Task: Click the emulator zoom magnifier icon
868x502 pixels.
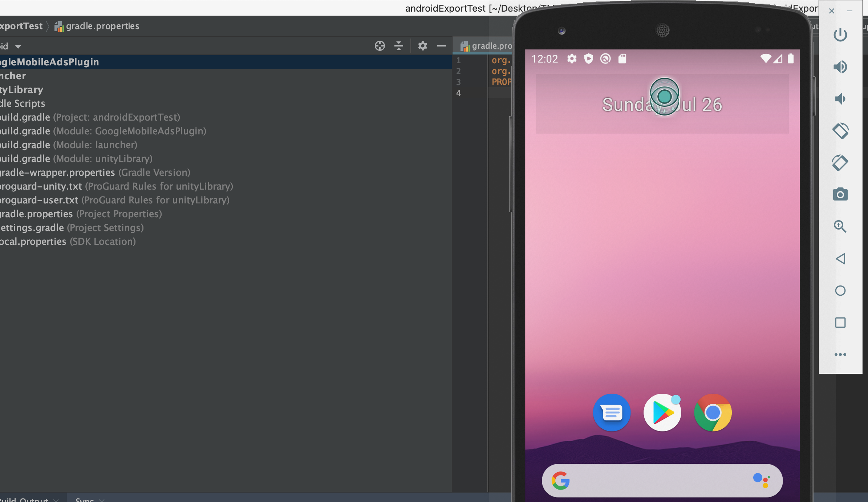Action: tap(840, 227)
